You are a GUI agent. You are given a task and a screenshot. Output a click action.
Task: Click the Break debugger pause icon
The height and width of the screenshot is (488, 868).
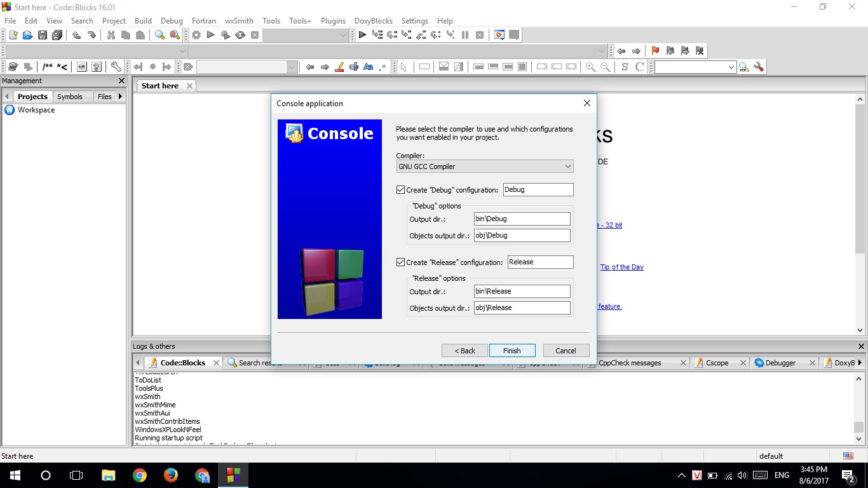(x=465, y=35)
